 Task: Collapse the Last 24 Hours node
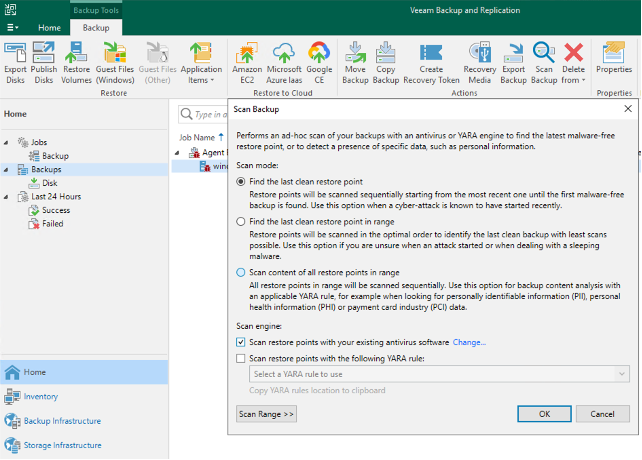pyautogui.click(x=6, y=197)
